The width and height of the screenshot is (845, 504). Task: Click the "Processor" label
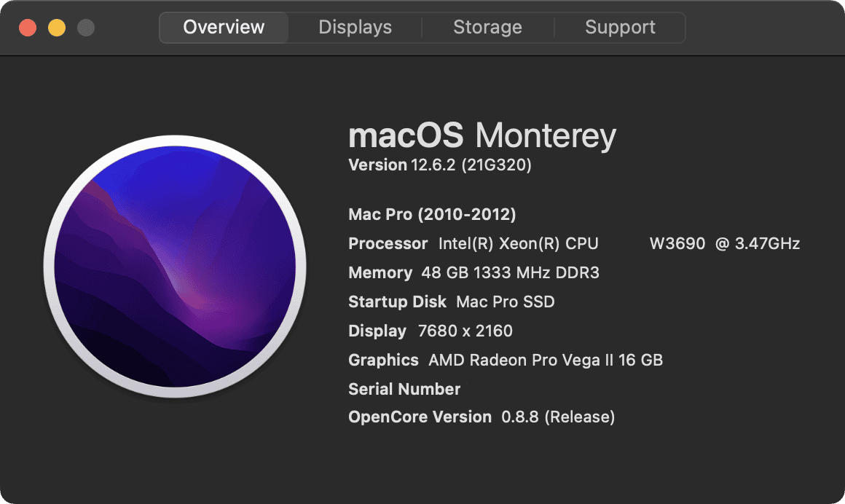coord(388,244)
